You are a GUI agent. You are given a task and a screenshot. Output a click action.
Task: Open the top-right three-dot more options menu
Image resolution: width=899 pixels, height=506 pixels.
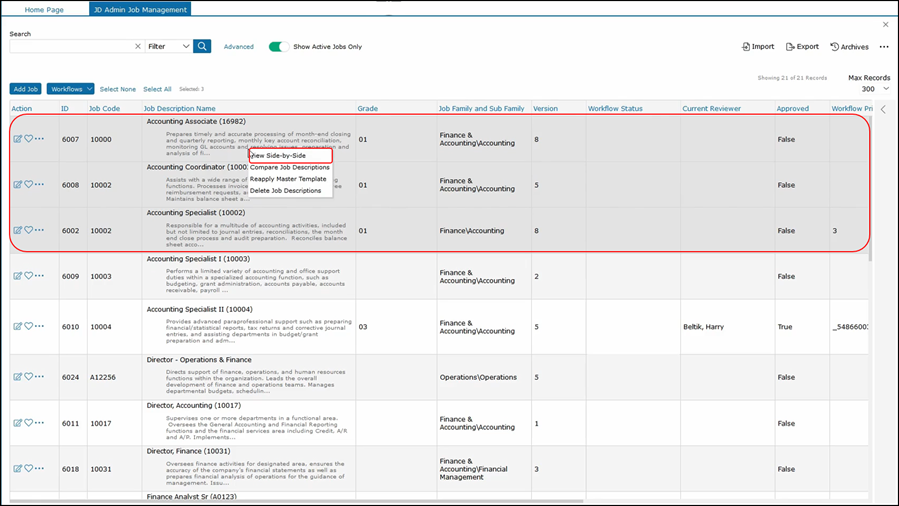coord(884,47)
